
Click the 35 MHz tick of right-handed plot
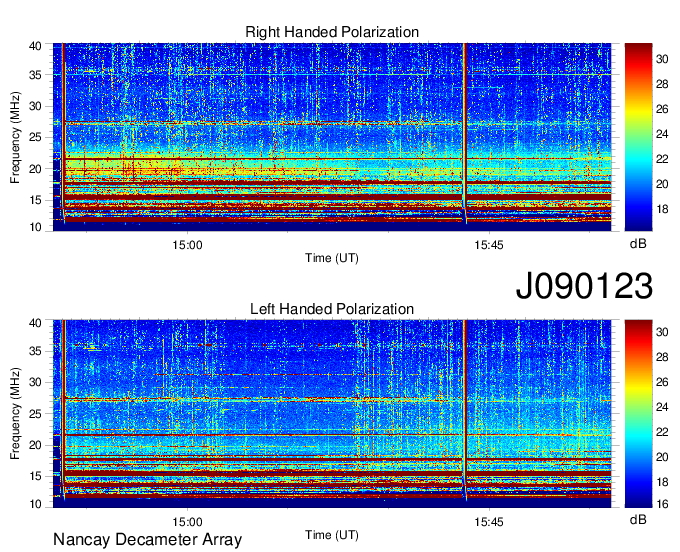pyautogui.click(x=35, y=75)
